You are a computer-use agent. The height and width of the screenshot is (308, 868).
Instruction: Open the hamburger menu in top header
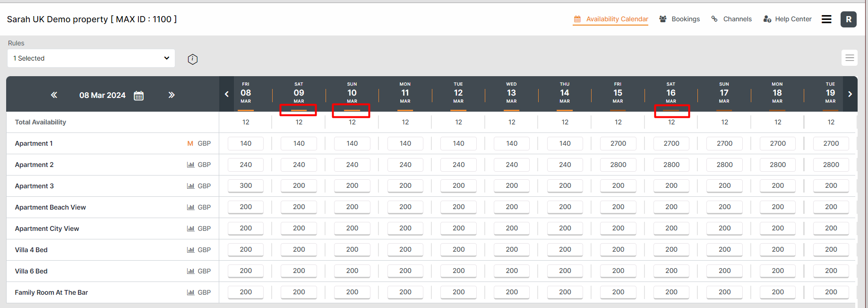point(826,19)
